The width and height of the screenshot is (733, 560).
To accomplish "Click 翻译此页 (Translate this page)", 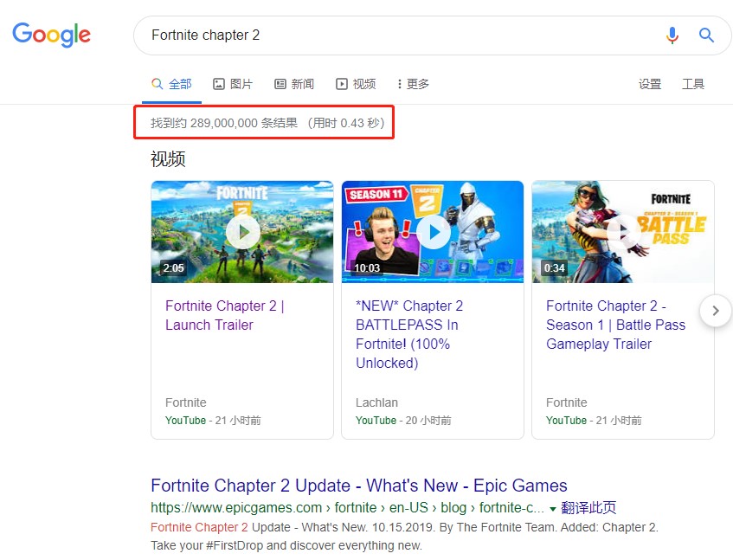I will [588, 508].
